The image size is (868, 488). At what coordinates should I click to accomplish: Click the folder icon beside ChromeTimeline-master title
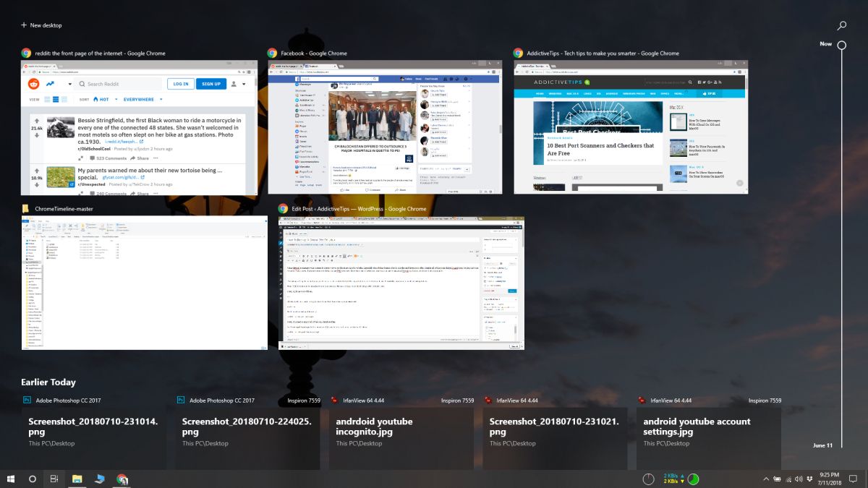click(26, 209)
